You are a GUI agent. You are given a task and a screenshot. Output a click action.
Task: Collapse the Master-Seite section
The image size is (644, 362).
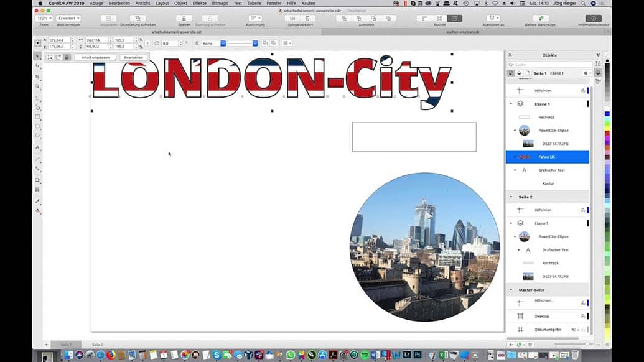pos(511,290)
